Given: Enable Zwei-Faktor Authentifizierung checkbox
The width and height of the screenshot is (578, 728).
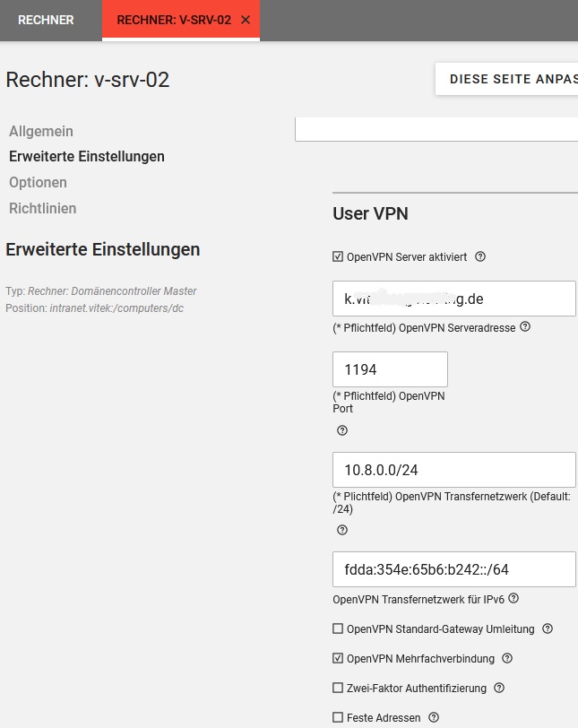Looking at the screenshot, I should [338, 688].
